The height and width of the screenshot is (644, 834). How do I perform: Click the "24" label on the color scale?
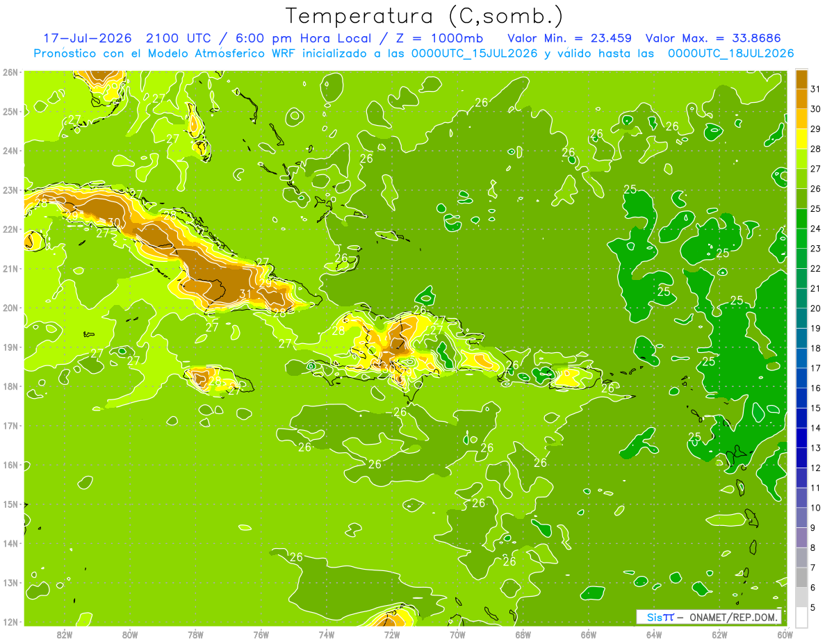point(816,229)
